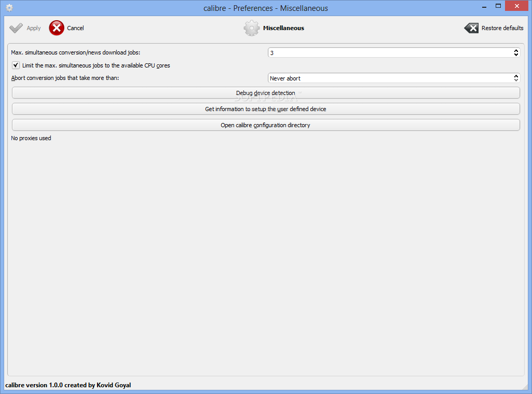Click the No proxies used text
The height and width of the screenshot is (394, 532).
click(31, 138)
